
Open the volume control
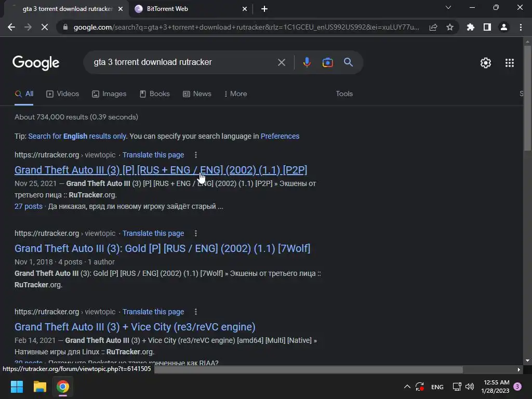tap(470, 387)
